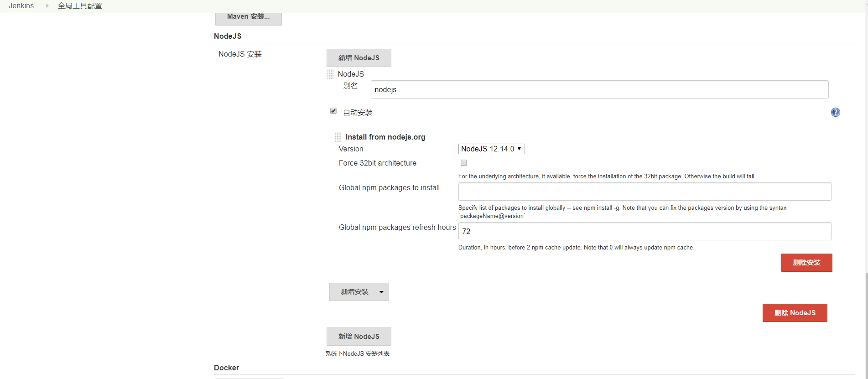Screen dimensions: 868x379
Task: Click the red 删除 NodeJS button
Action: pyautogui.click(x=795, y=313)
